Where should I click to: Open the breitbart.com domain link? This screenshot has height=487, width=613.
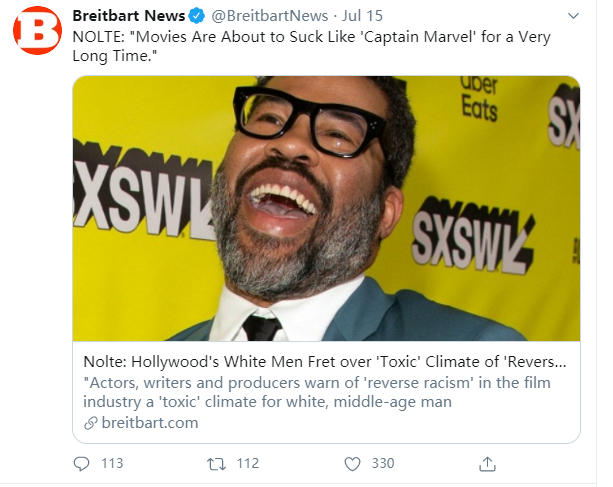tap(148, 423)
